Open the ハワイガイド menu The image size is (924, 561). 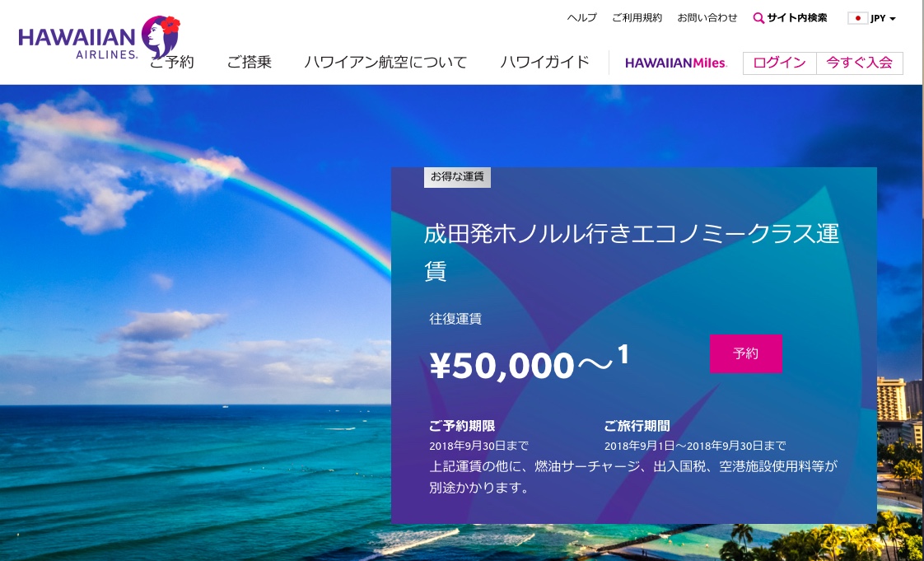[x=544, y=63]
